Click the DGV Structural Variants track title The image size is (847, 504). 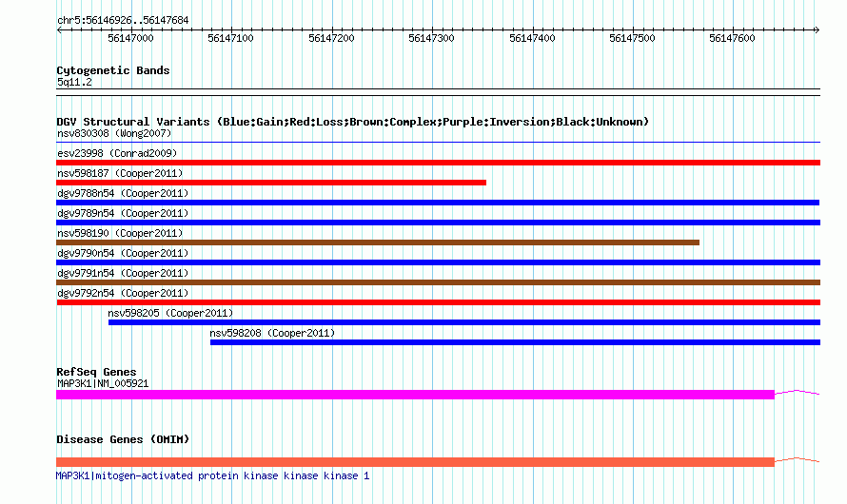[x=352, y=122]
